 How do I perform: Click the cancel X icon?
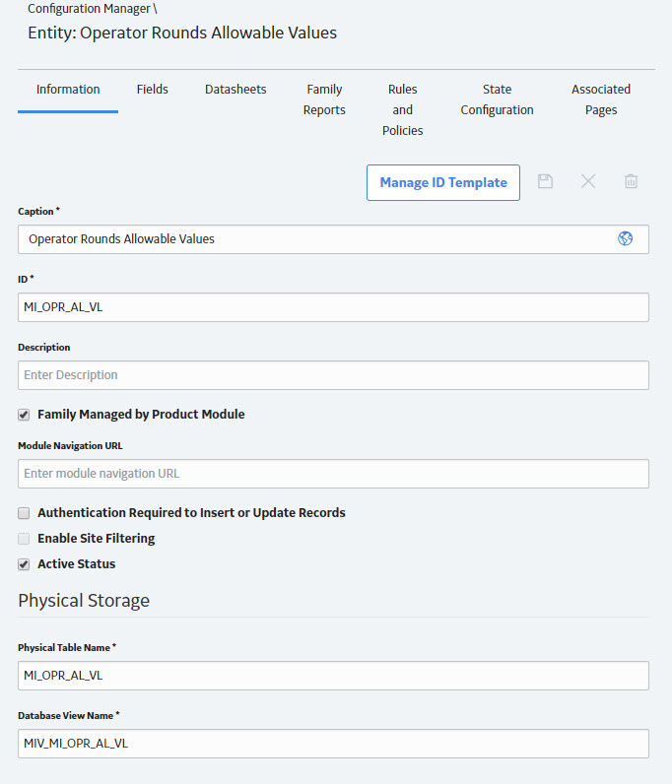click(588, 181)
